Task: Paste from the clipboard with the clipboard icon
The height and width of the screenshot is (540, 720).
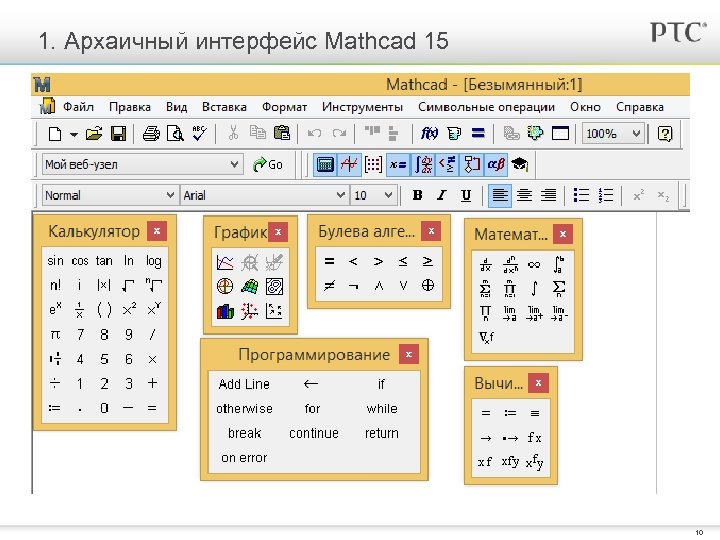Action: pos(281,133)
